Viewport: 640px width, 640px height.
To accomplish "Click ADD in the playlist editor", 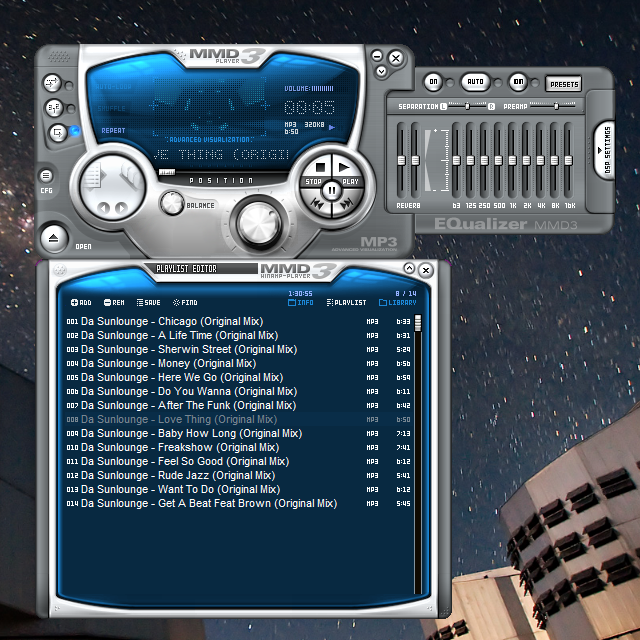I will click(x=81, y=302).
